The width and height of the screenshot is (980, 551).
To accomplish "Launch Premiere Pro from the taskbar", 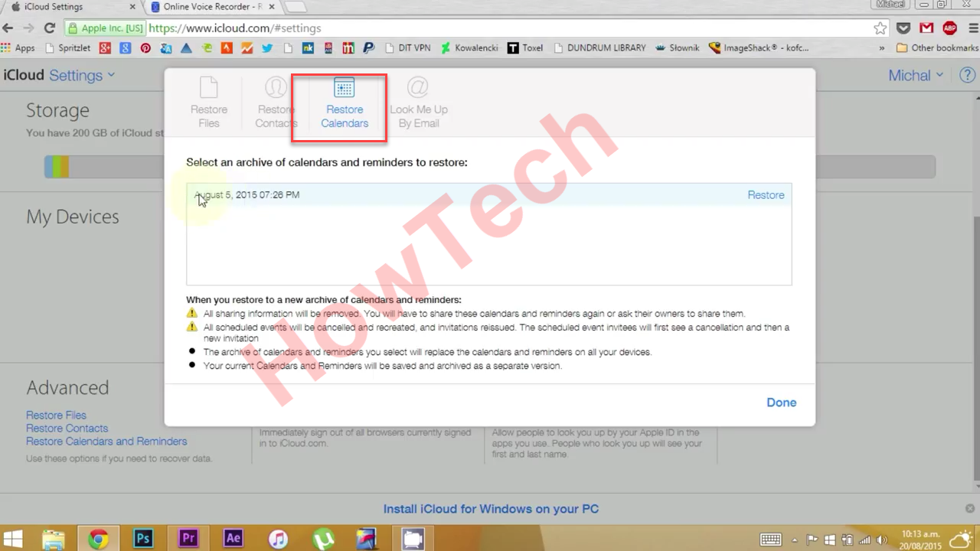I will click(x=188, y=539).
